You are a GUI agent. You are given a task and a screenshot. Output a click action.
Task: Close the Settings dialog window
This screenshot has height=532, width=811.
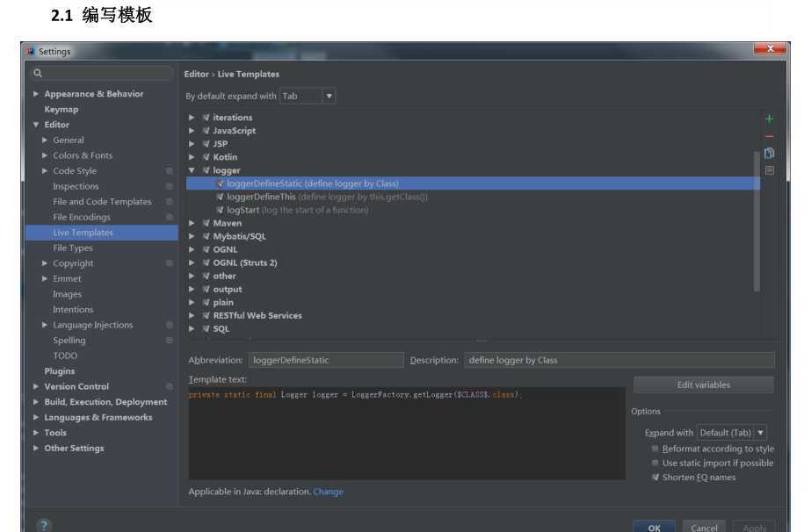pyautogui.click(x=770, y=48)
